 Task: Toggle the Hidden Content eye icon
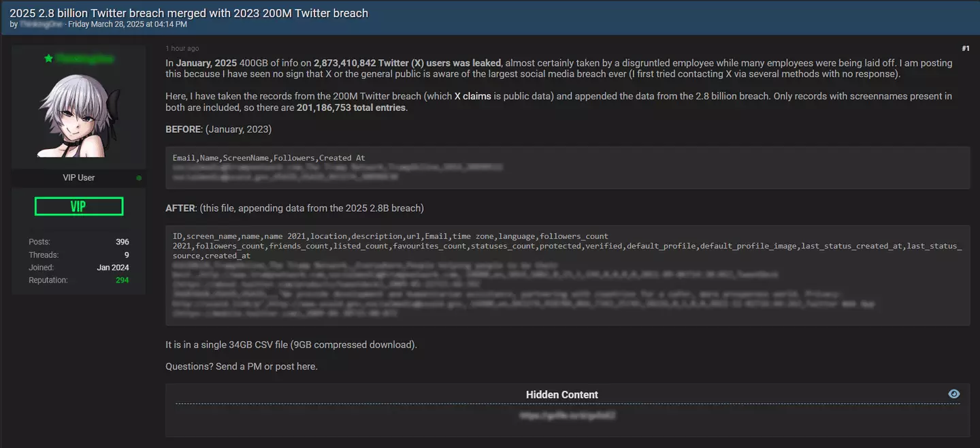click(953, 394)
